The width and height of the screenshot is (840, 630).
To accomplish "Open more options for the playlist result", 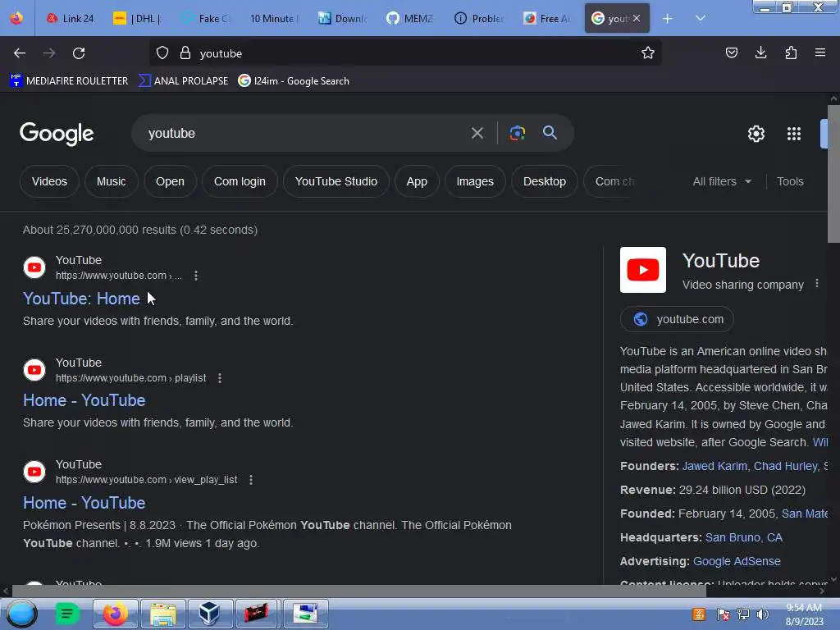I will [x=220, y=378].
